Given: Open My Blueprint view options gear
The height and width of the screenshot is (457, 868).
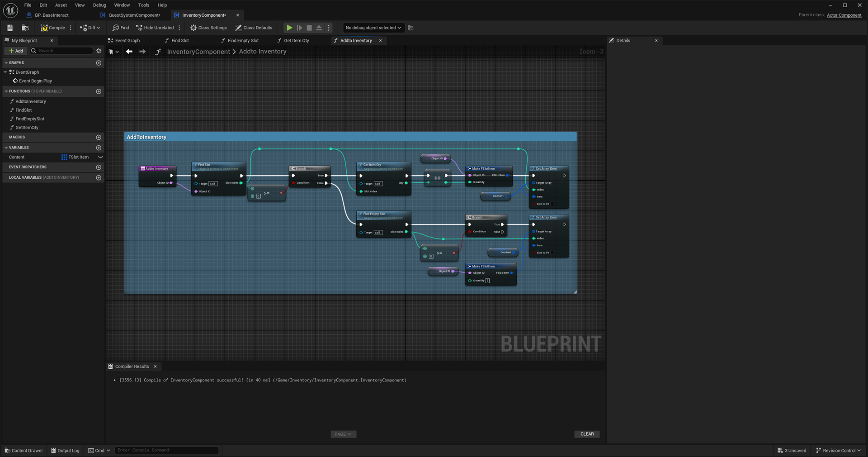Looking at the screenshot, I should click(99, 51).
